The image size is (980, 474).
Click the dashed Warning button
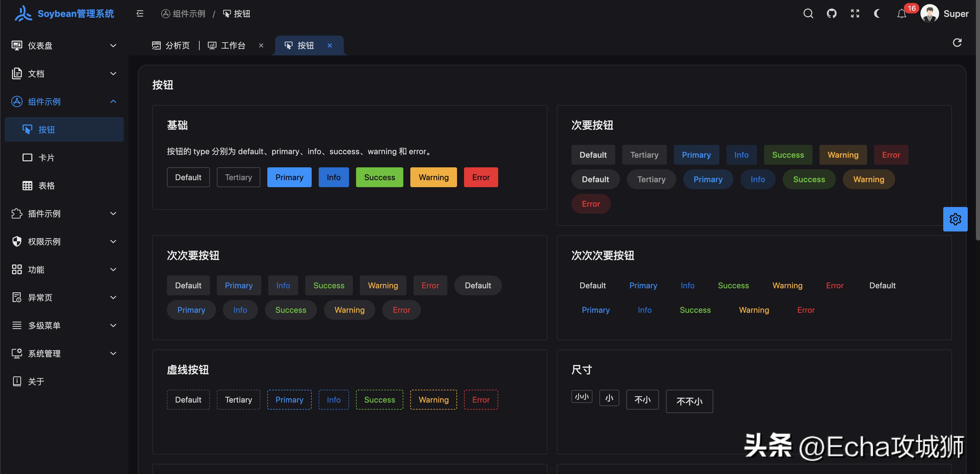pyautogui.click(x=433, y=399)
